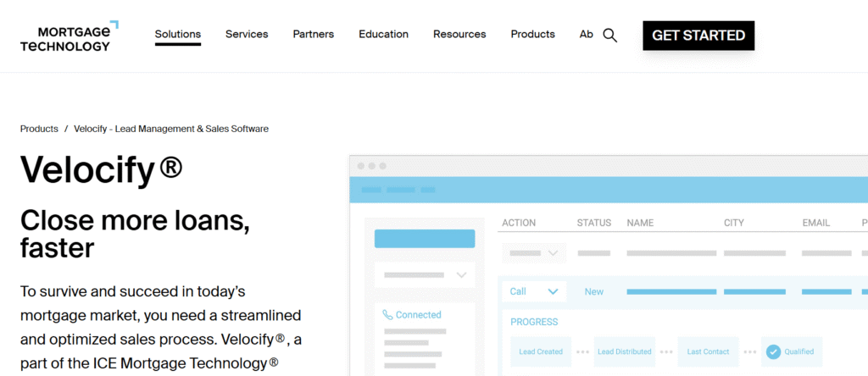
Task: Click the Mortgage Technology logo
Action: [70, 36]
